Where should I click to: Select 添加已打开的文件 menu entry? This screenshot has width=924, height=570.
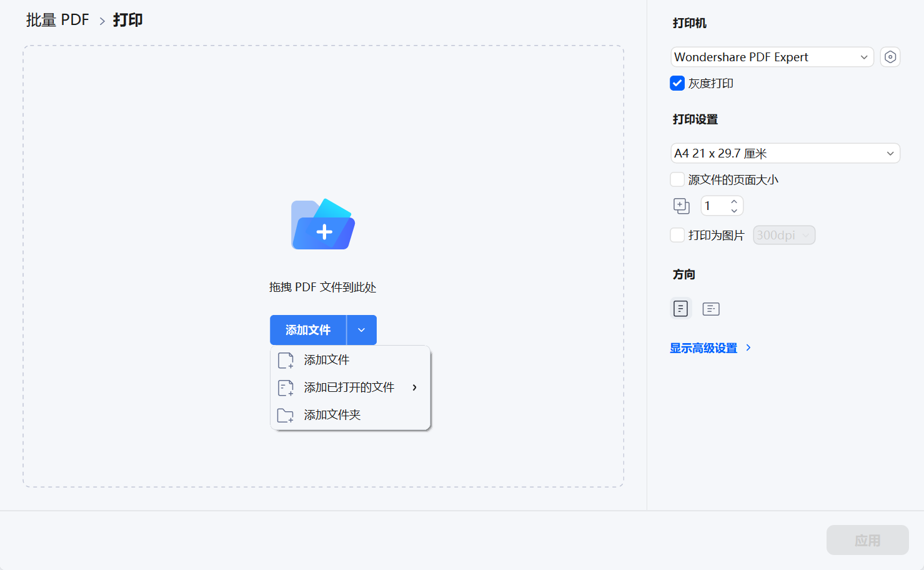coord(349,387)
